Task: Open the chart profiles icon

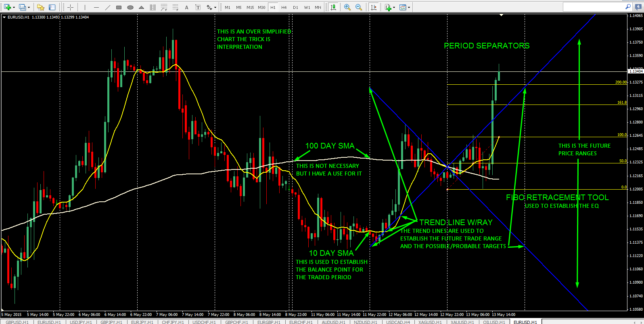Action: click(x=22, y=7)
